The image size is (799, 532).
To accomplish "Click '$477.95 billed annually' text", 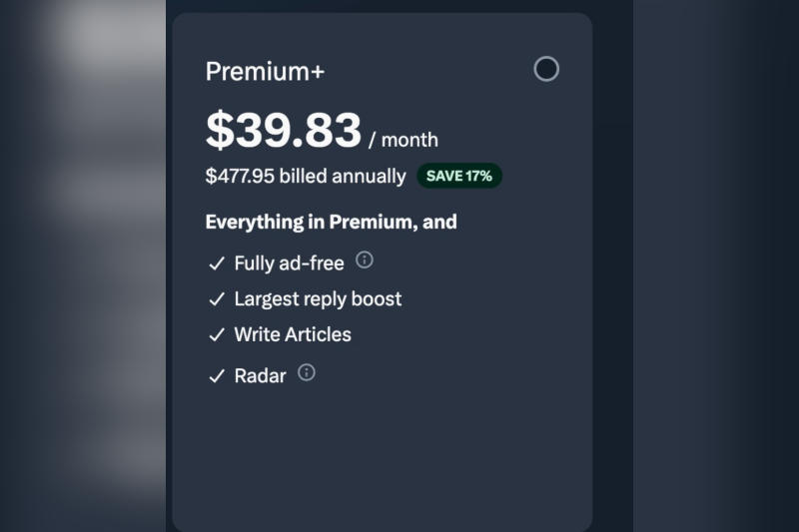I will click(x=305, y=177).
